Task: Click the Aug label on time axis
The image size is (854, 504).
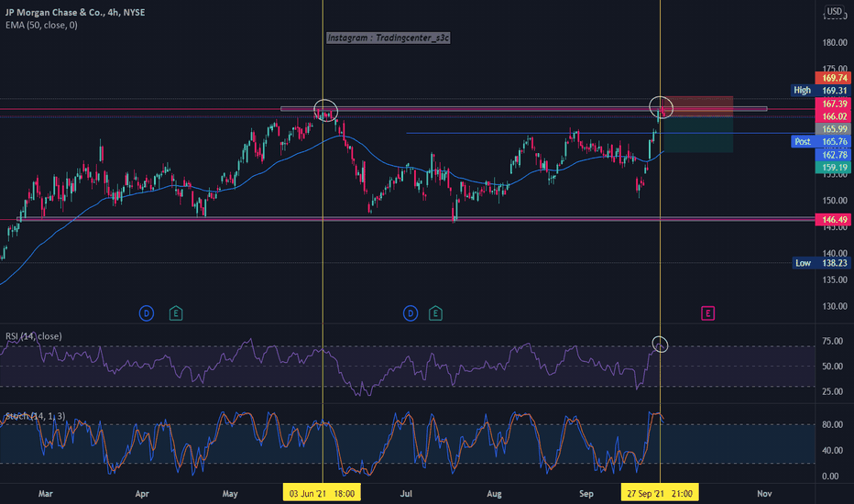Action: coord(494,494)
